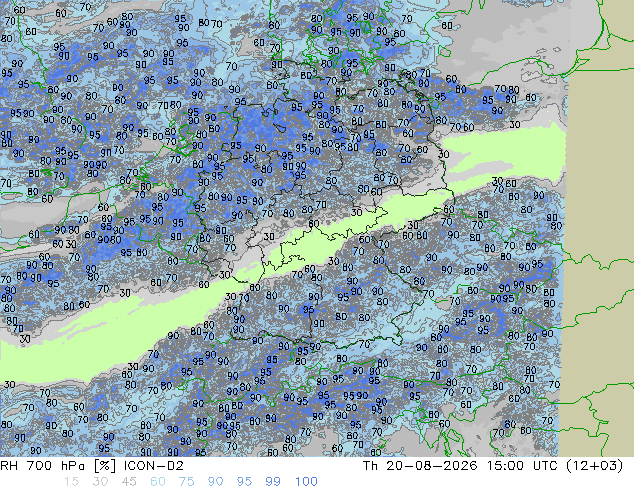Viewport: 634px width, 490px height.
Task: Click the beige no-data area at right edge
Action: pyautogui.click(x=598, y=243)
